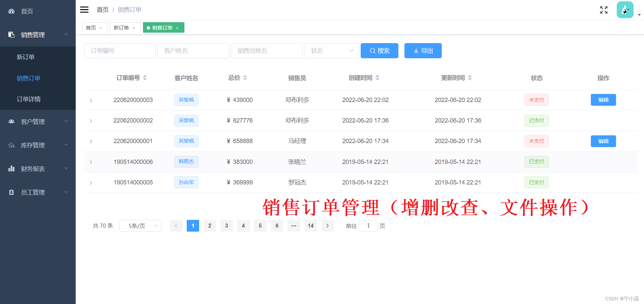Click 未支付 status of order 220620000003
The height and width of the screenshot is (304, 644).
click(537, 100)
